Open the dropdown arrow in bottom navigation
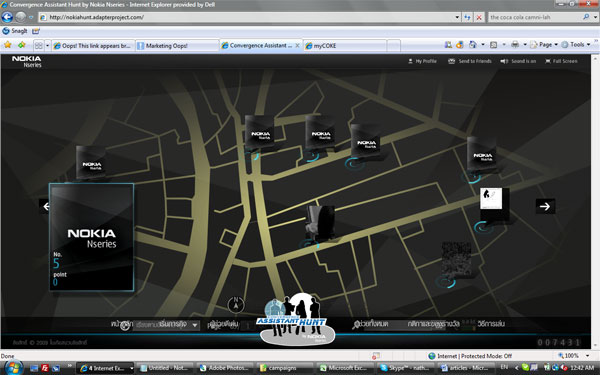Screen dimensions: 600x375 [x=195, y=325]
